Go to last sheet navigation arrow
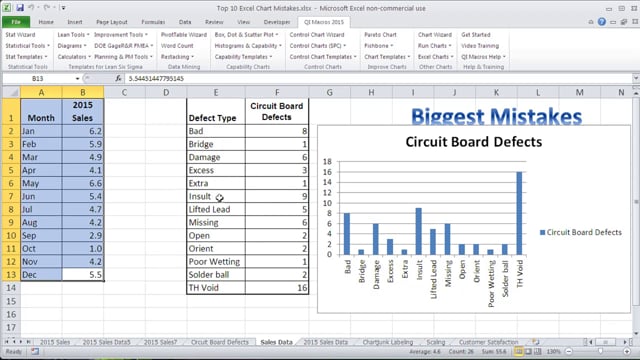Viewport: 640px width, 360px height. [x=28, y=342]
